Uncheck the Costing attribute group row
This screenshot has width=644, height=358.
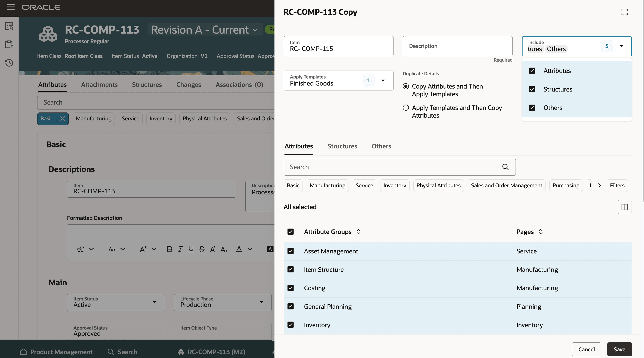(x=291, y=288)
